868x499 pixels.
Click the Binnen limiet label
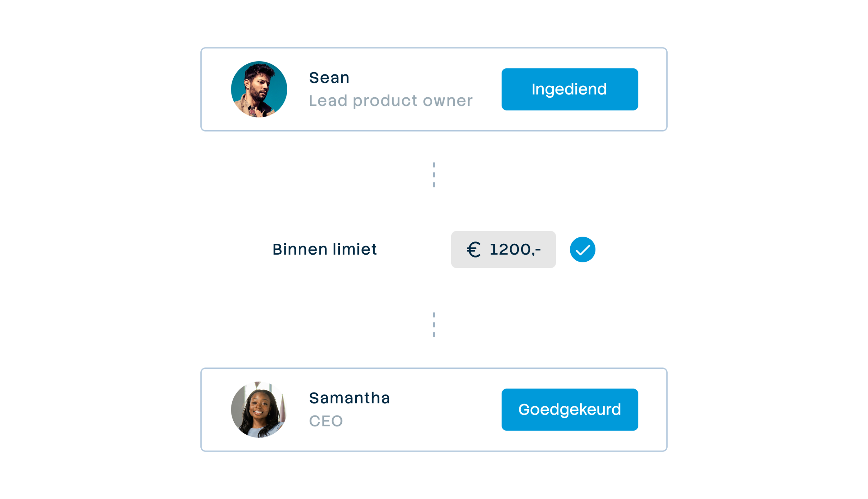[x=324, y=249]
